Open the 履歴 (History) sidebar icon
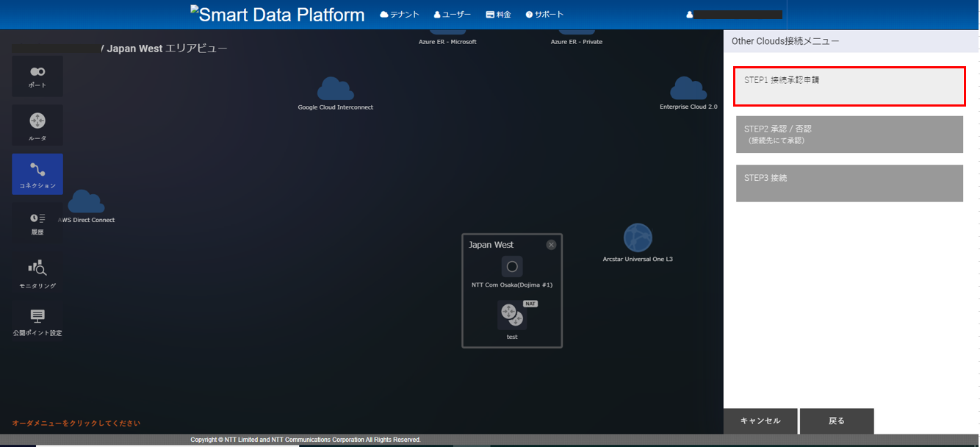Viewport: 980px width, 447px height. pos(37,223)
